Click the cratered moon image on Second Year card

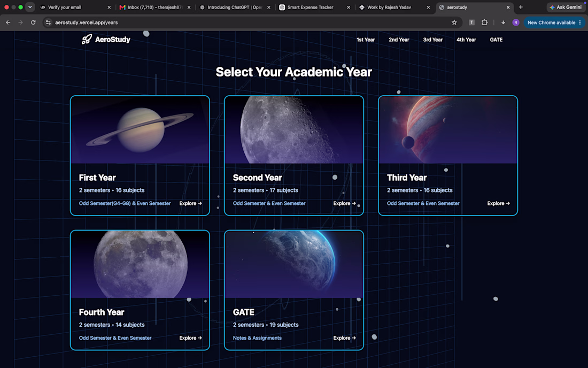tap(294, 130)
